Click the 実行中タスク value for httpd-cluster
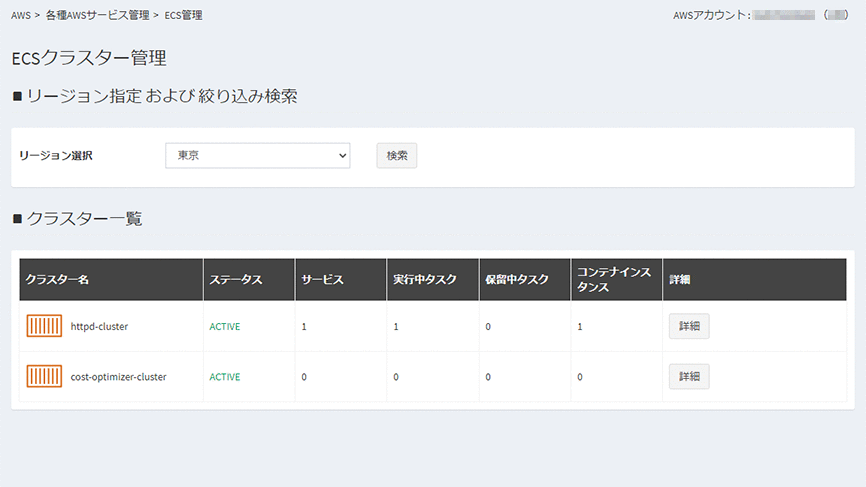Viewport: 866px width, 487px height. click(395, 326)
